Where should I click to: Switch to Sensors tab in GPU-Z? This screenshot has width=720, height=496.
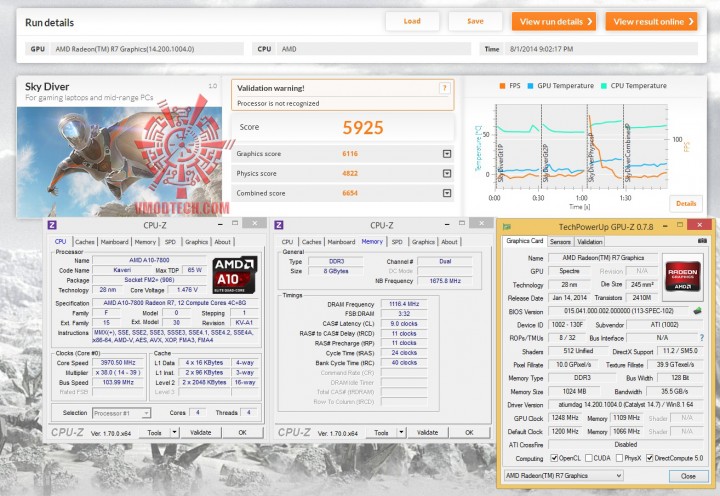[x=560, y=242]
